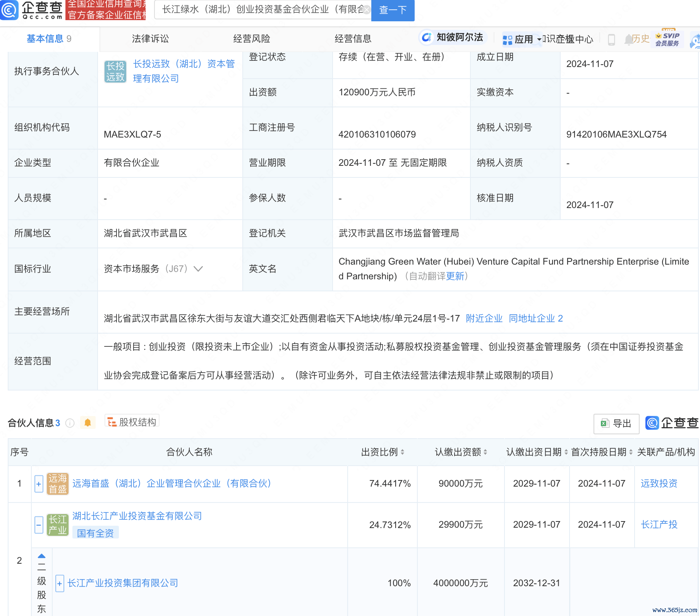Open 远致投资 related link
This screenshot has width=700, height=616.
click(x=659, y=484)
